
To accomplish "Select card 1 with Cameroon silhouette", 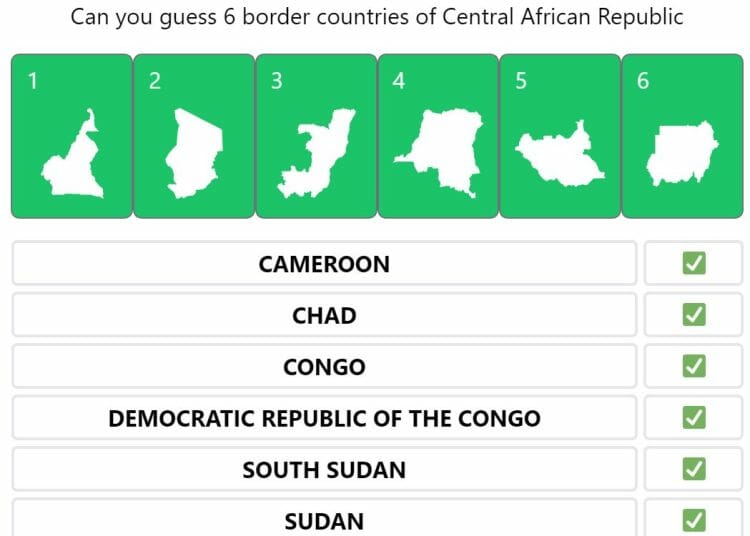I will 72,136.
